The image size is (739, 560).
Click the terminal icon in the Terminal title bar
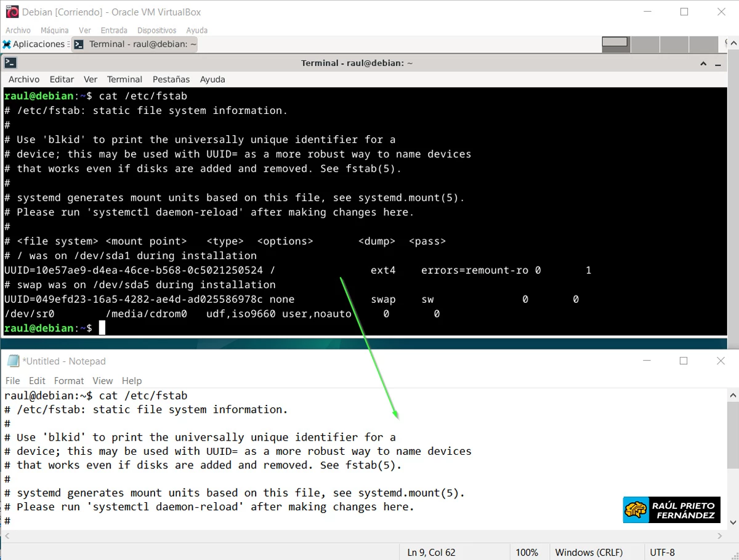[x=11, y=62]
